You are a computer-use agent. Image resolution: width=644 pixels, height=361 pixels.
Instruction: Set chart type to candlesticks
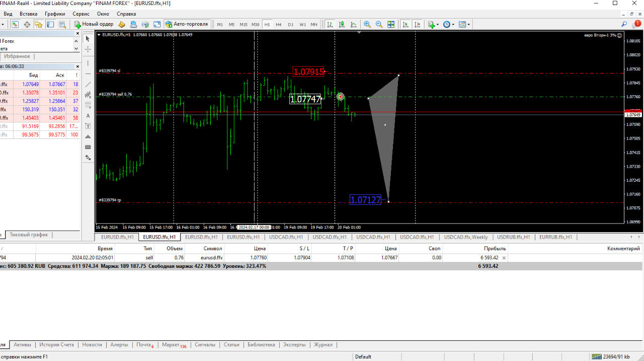pos(342,24)
